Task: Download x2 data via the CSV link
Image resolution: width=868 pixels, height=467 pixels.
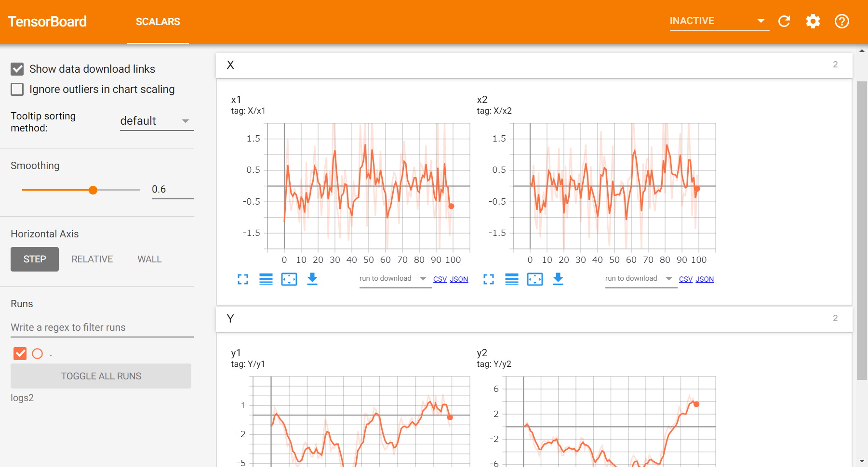Action: (685, 279)
